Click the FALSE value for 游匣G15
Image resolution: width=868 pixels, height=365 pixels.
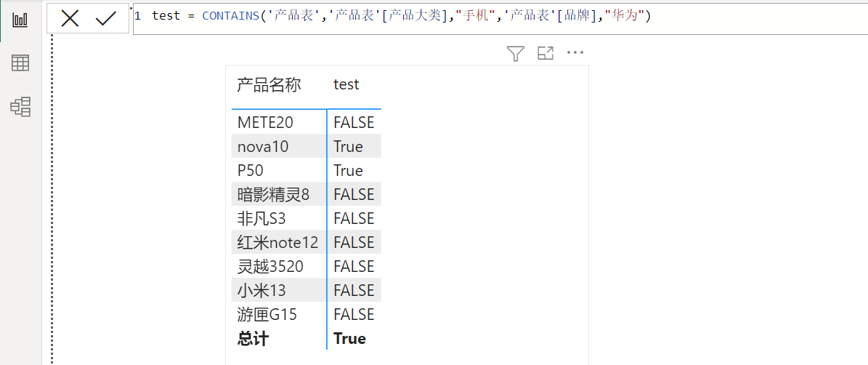pyautogui.click(x=354, y=315)
